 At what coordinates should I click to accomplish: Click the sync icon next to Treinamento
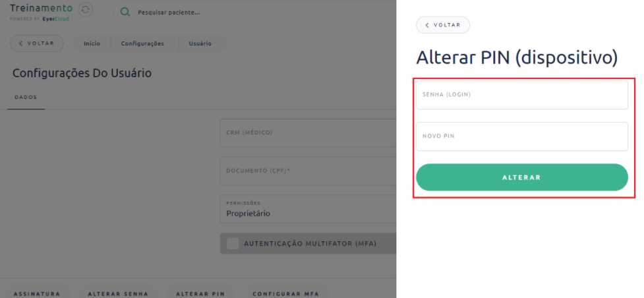86,10
